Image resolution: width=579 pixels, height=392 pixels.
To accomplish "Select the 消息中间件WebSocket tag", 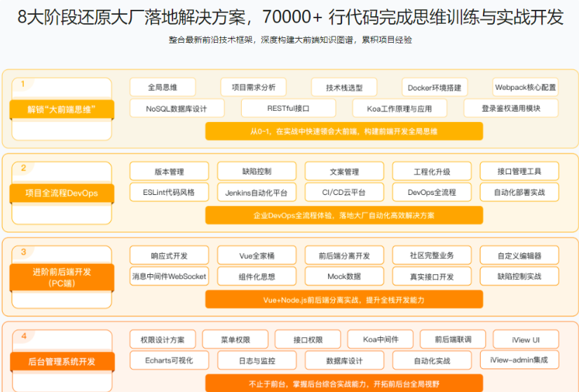I will (169, 276).
